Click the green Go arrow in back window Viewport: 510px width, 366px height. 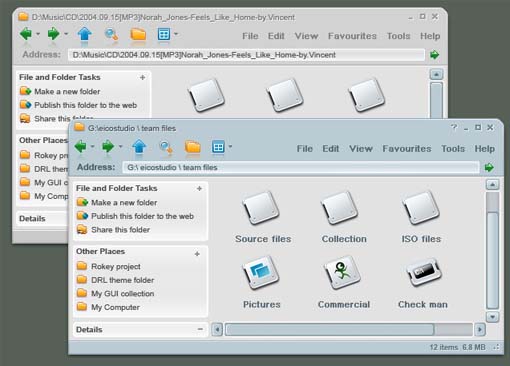pos(434,55)
